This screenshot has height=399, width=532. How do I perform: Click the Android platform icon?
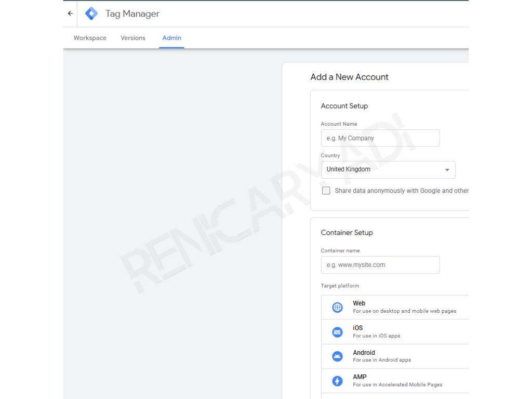(337, 356)
